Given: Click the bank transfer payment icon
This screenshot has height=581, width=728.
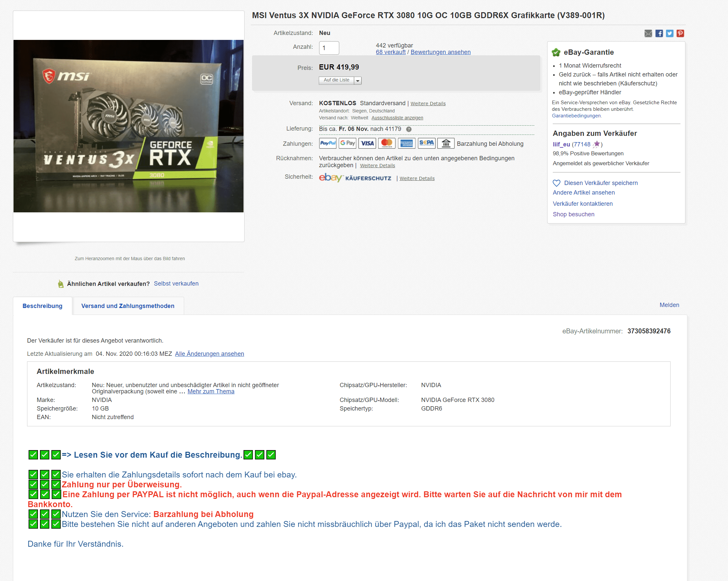Looking at the screenshot, I should pyautogui.click(x=446, y=143).
